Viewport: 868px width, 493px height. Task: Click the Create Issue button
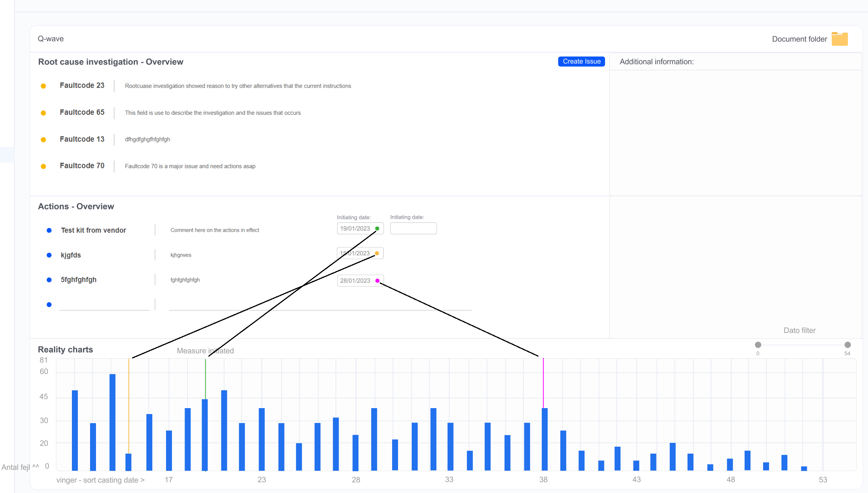pos(582,62)
